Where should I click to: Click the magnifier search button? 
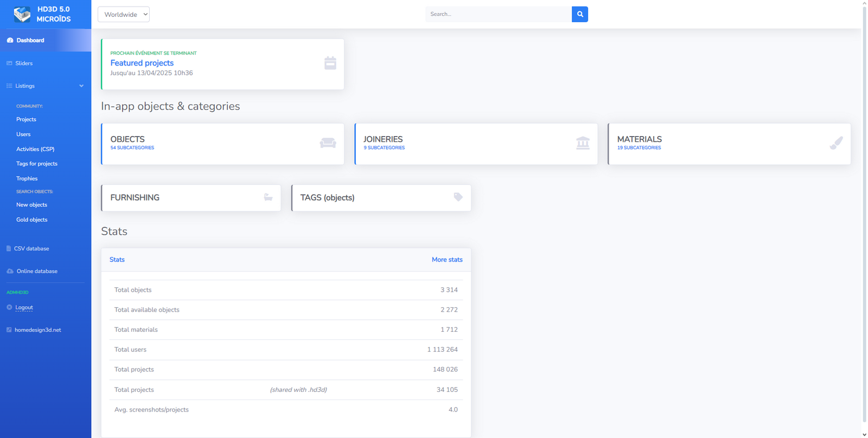click(579, 14)
